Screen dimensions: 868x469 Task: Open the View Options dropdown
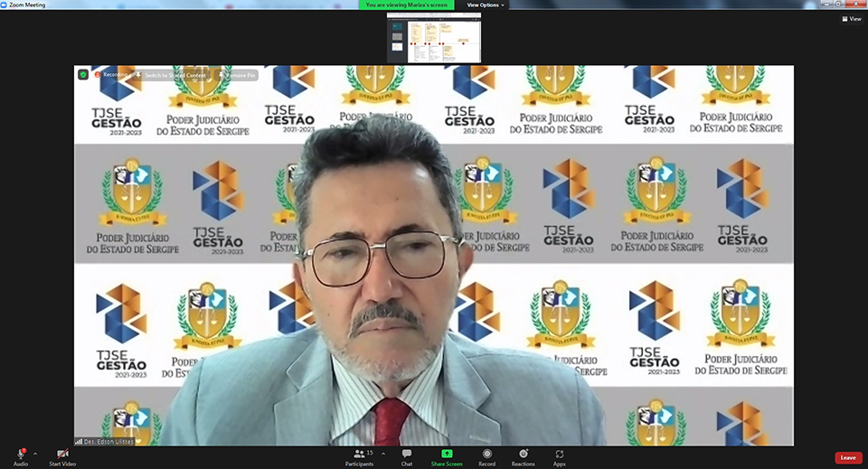[486, 5]
